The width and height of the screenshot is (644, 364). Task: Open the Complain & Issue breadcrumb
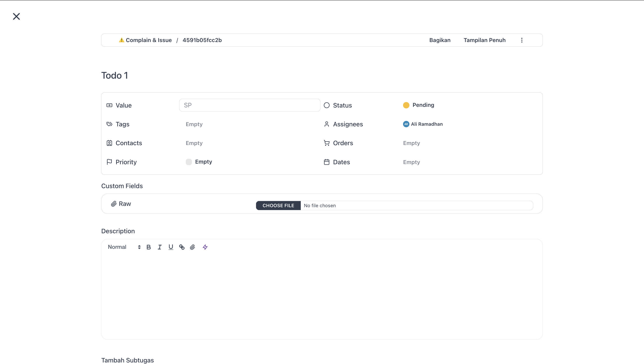click(x=149, y=40)
